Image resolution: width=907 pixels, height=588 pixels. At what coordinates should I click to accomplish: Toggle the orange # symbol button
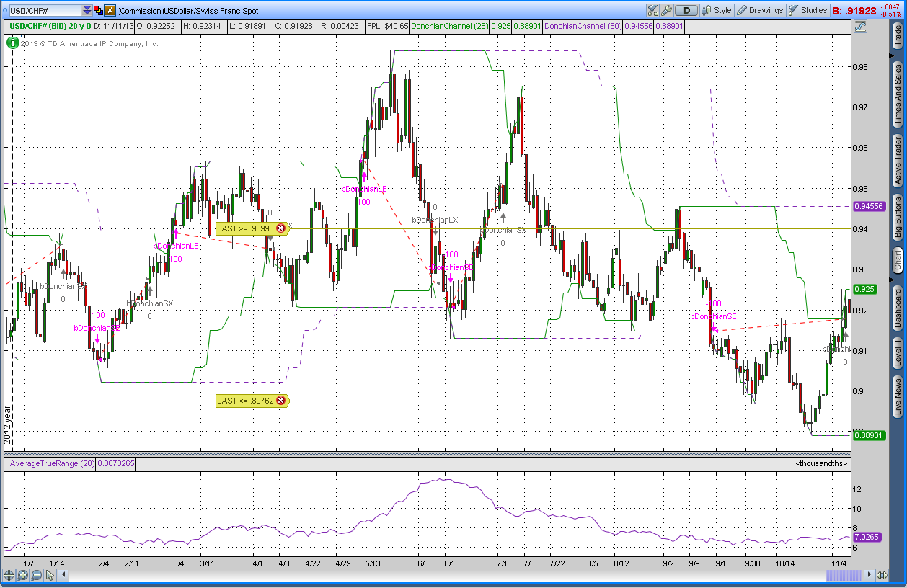click(110, 11)
